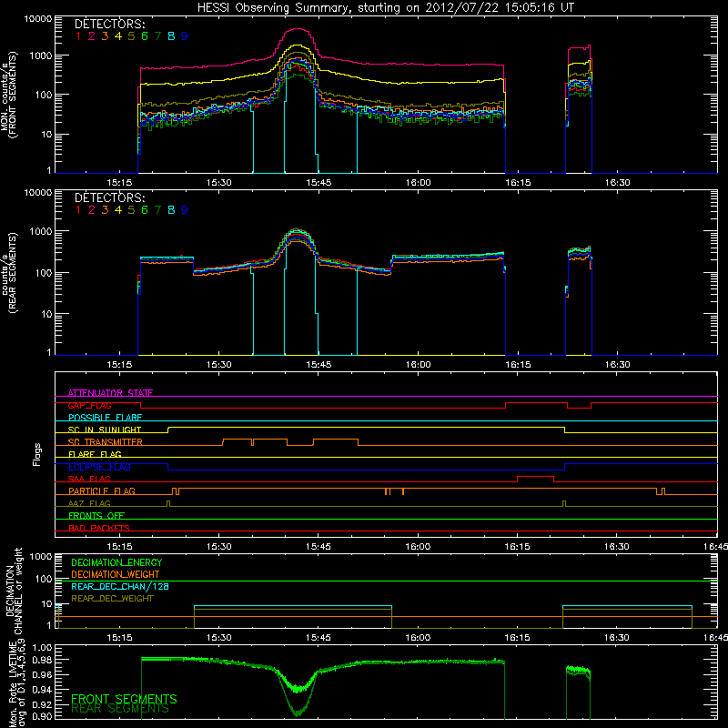Image resolution: width=728 pixels, height=728 pixels.
Task: Select detector 8 legend number in front segments plot
Action: tap(171, 36)
